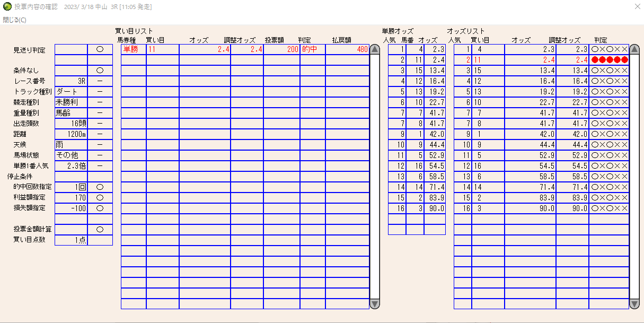
Task: Click オッズリスト scrollbar up arrow
Action: point(634,49)
